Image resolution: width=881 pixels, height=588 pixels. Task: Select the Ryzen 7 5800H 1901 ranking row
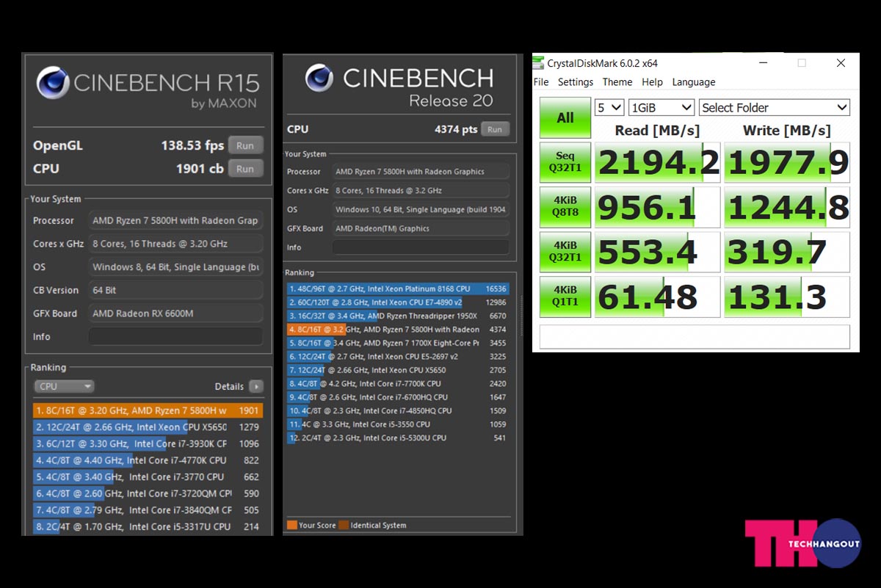(x=148, y=410)
